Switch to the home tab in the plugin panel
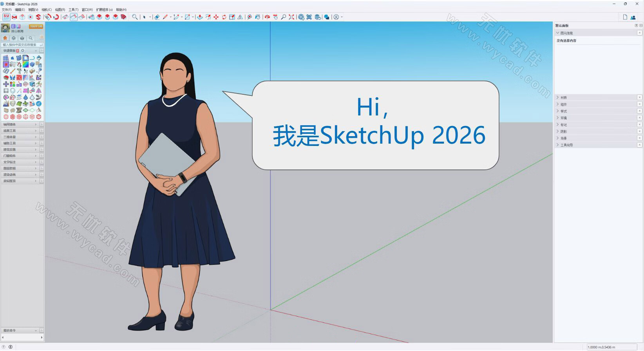The image size is (644, 351). point(5,38)
